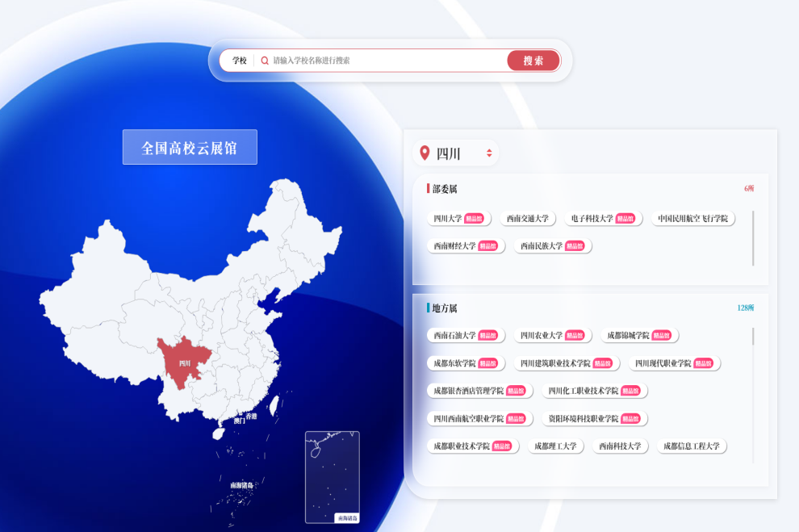Click 精品馆 badge on 西南石油大学
The image size is (799, 532).
pyautogui.click(x=488, y=335)
